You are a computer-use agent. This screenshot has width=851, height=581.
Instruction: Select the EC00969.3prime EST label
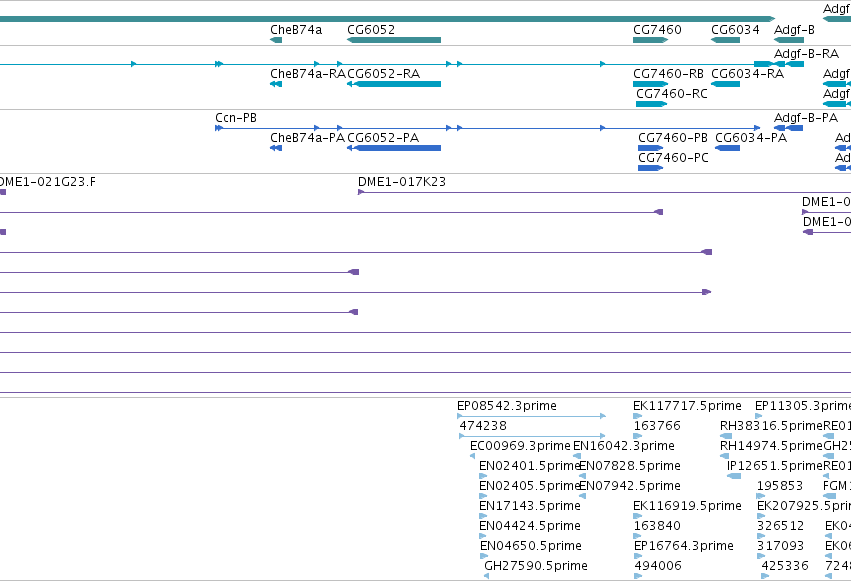(x=520, y=446)
